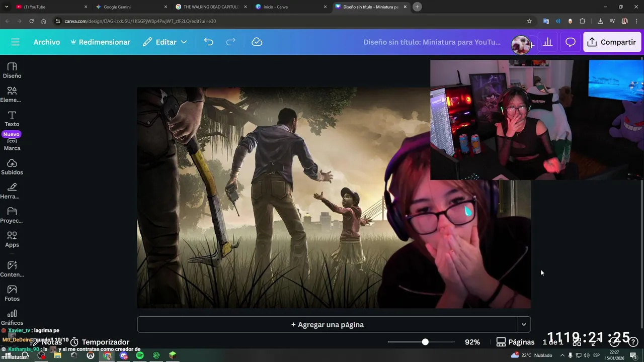
Task: Open the Google Translate extension icon
Action: [x=546, y=21]
